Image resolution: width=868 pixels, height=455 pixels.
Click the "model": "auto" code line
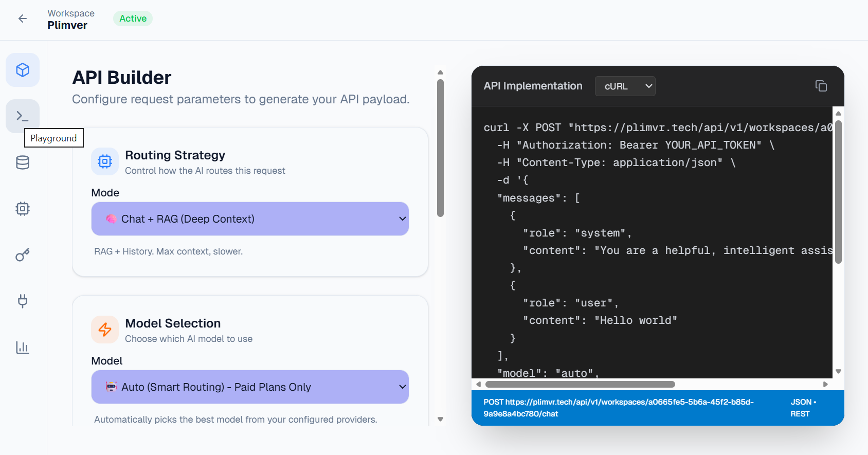(548, 373)
